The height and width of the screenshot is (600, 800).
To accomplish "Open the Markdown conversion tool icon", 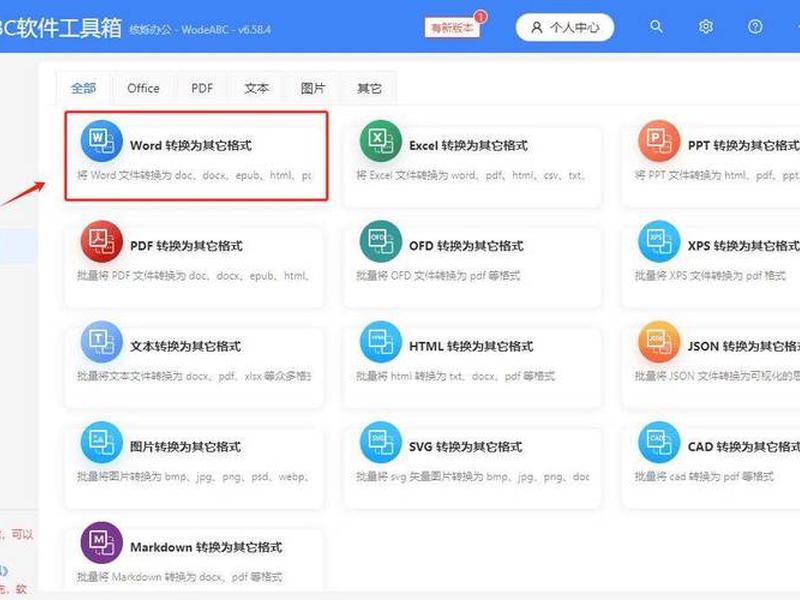I will tap(102, 543).
